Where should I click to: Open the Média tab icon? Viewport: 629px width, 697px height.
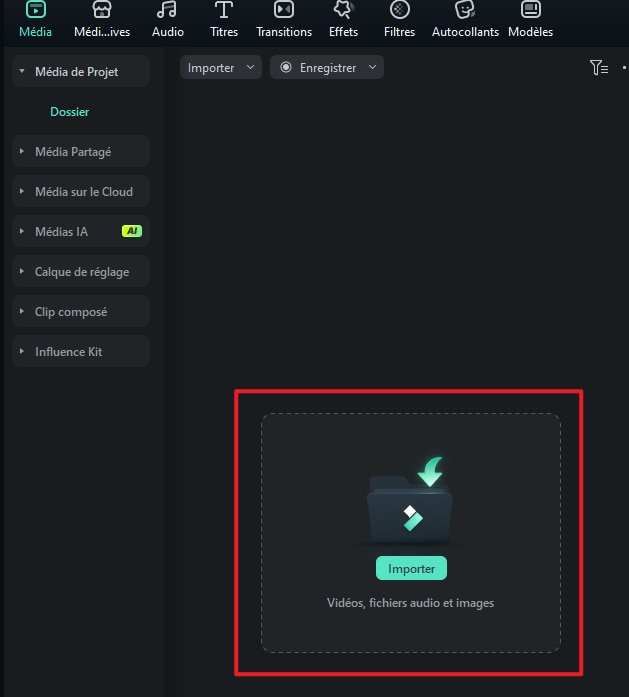point(36,9)
